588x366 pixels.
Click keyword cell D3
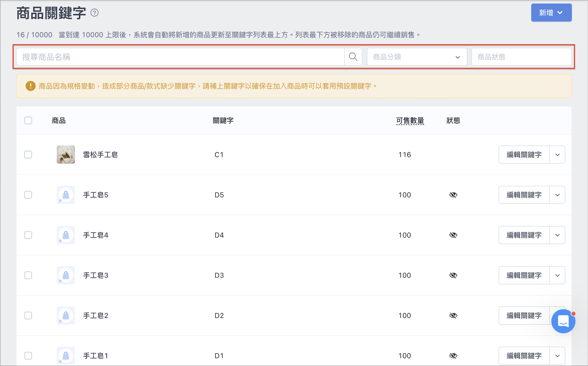tap(219, 275)
